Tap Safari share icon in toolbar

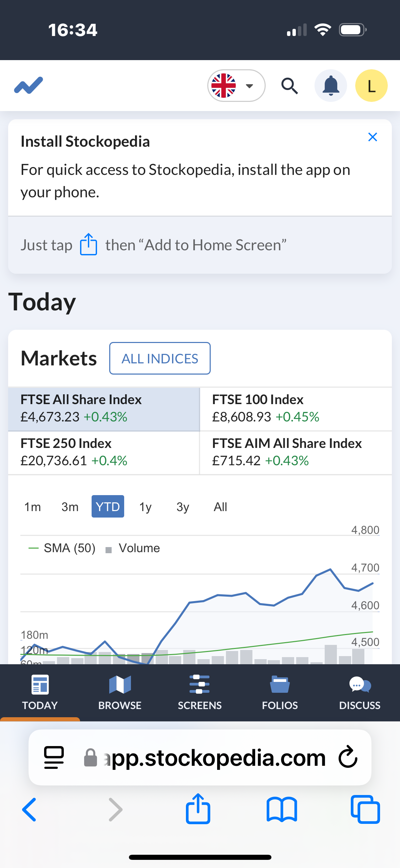pos(198,809)
